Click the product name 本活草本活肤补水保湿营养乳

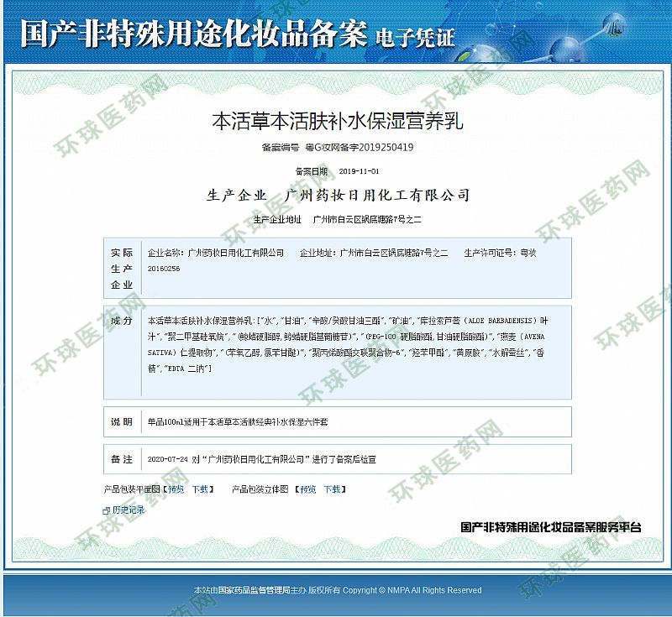pos(336,120)
